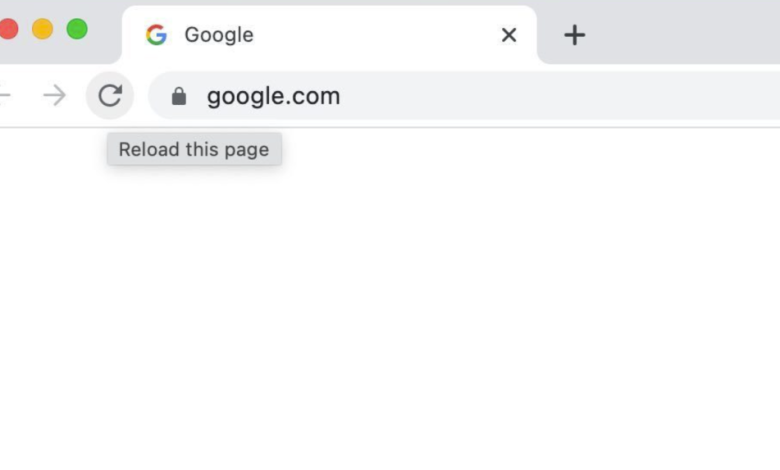Click the blank page area beneath the tooltip
The image size is (780, 470).
194,230
